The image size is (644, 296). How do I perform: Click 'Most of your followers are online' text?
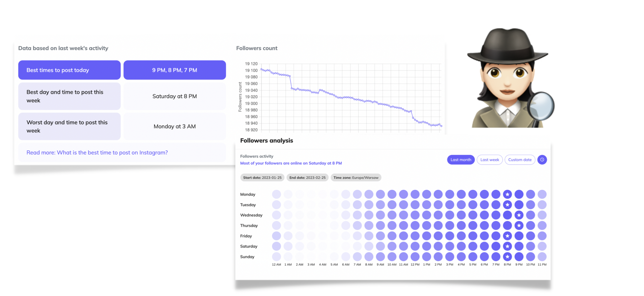pyautogui.click(x=291, y=163)
